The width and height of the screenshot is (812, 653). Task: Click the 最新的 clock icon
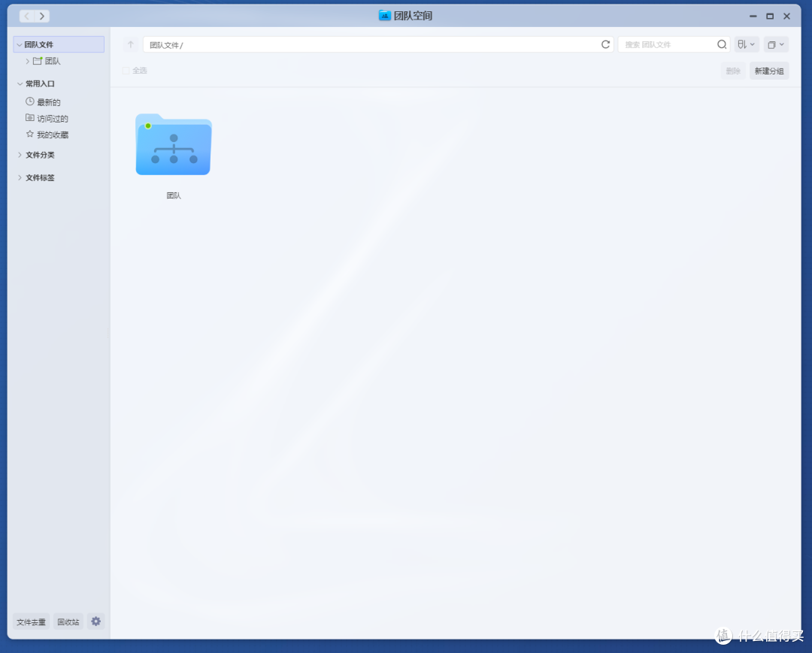[30, 101]
